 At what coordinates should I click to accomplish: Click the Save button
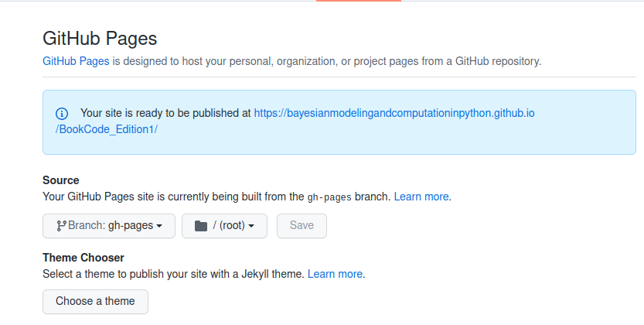point(302,226)
